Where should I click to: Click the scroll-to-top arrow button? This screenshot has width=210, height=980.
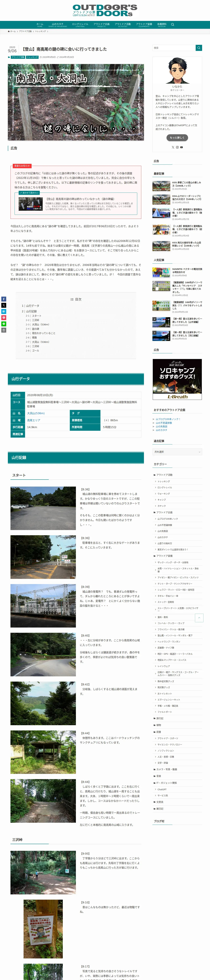[199, 618]
